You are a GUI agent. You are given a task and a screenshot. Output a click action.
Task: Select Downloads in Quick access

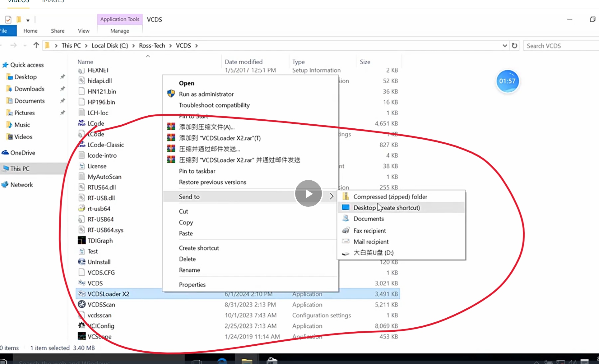29,89
